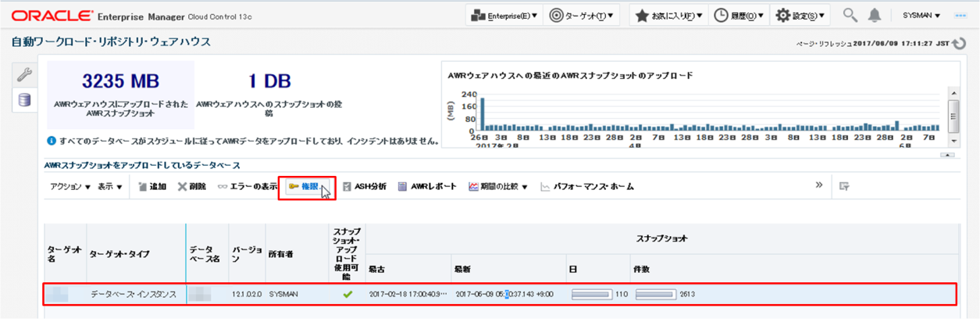The width and height of the screenshot is (980, 319).
Task: Open the 表示 (View) menu
Action: click(109, 187)
